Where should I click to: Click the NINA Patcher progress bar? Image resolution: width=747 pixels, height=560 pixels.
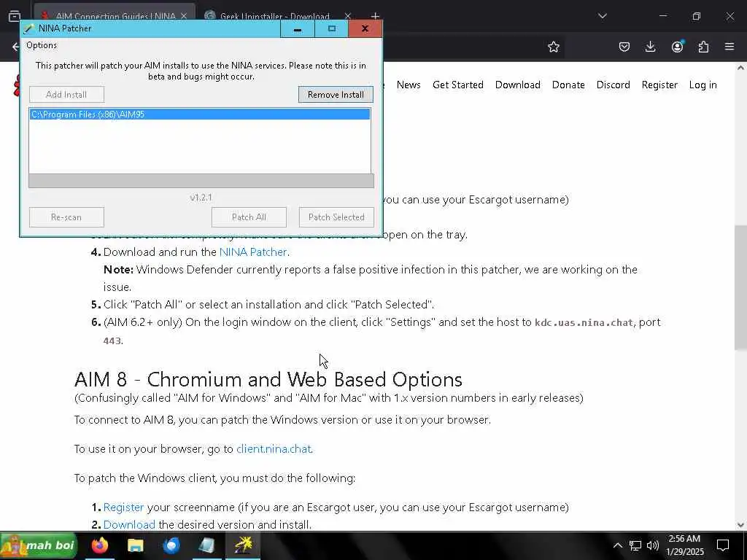201,181
